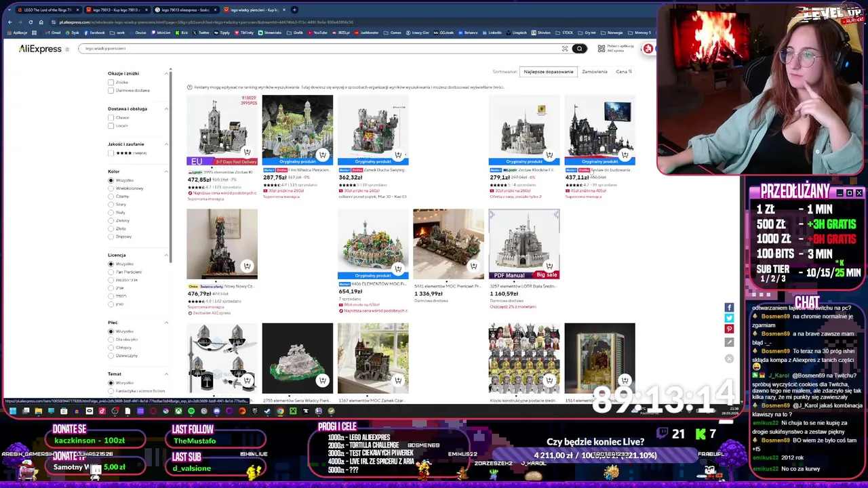Go to the browser home page icon
The image size is (868, 488).
(x=41, y=22)
